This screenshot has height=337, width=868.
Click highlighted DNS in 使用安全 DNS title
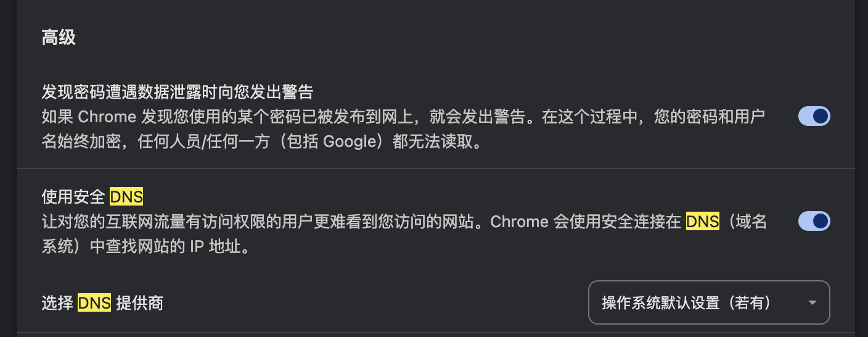126,198
